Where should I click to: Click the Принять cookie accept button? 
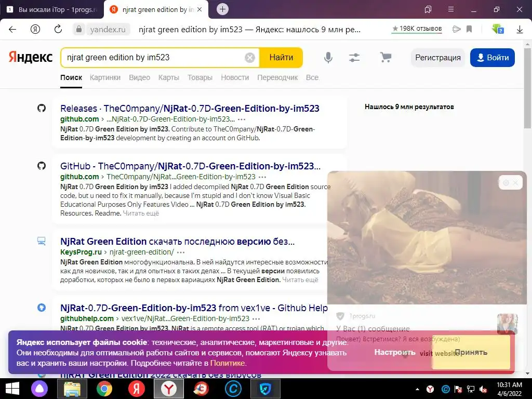point(471,352)
